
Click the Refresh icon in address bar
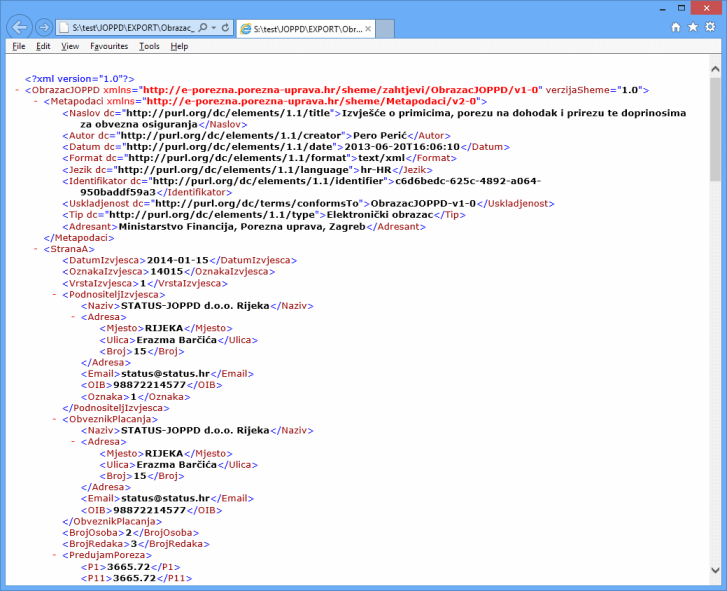tap(225, 28)
